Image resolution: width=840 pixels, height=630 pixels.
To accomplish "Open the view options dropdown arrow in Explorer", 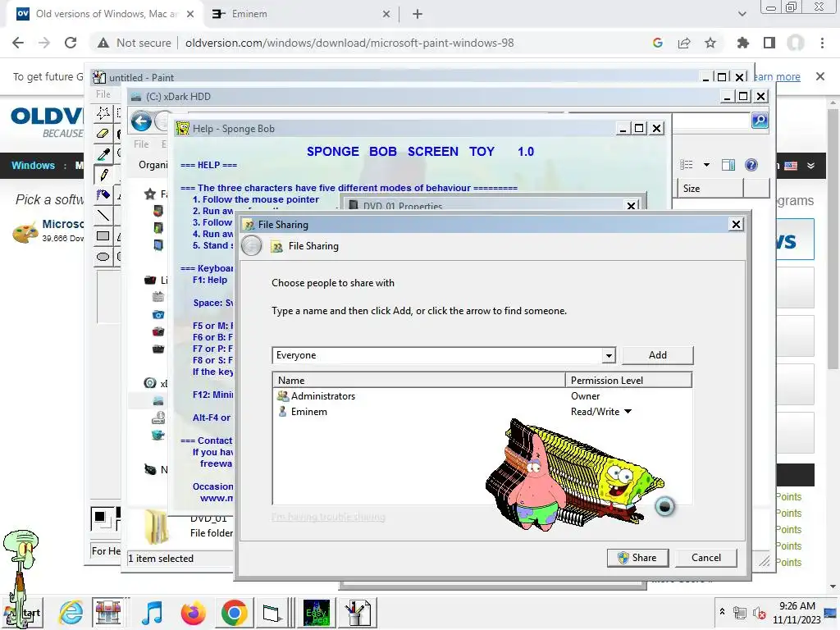I will point(706,165).
